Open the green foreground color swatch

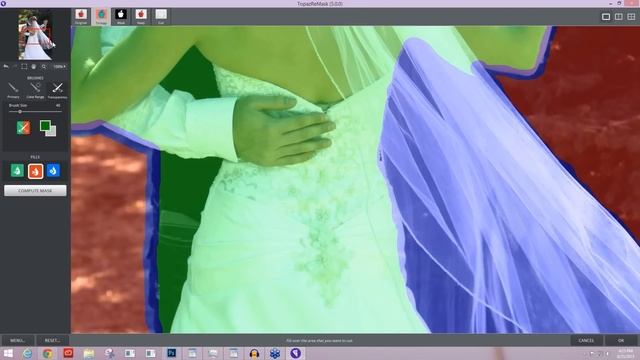[45, 126]
